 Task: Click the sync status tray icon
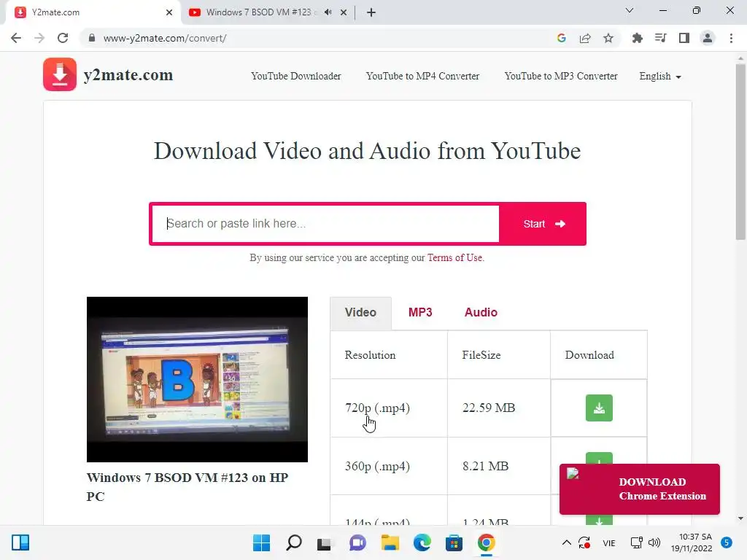(584, 542)
